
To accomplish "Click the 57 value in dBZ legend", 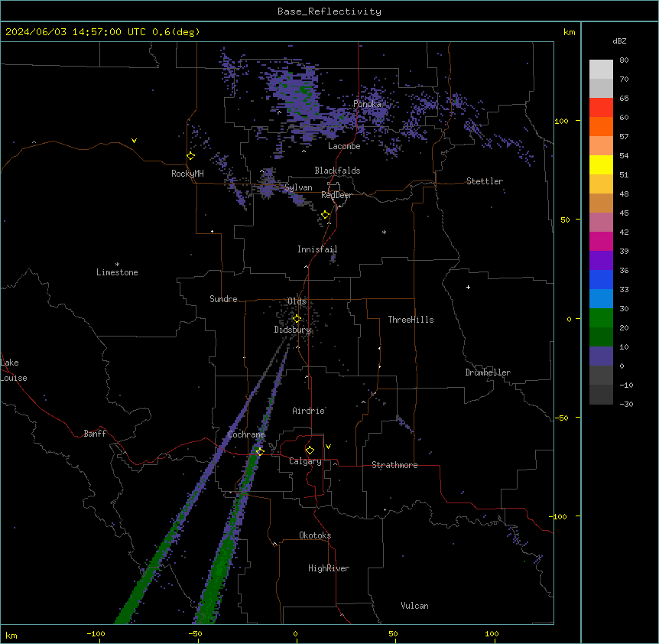I will click(x=624, y=137).
